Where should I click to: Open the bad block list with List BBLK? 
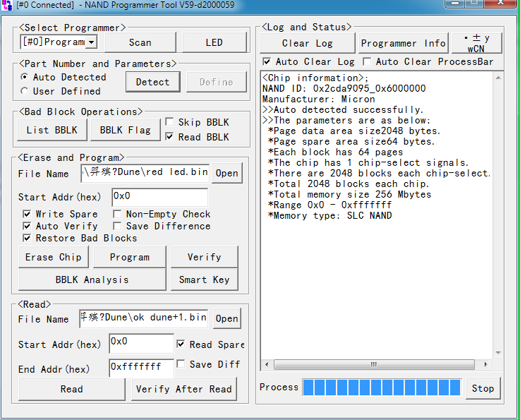click(x=52, y=130)
